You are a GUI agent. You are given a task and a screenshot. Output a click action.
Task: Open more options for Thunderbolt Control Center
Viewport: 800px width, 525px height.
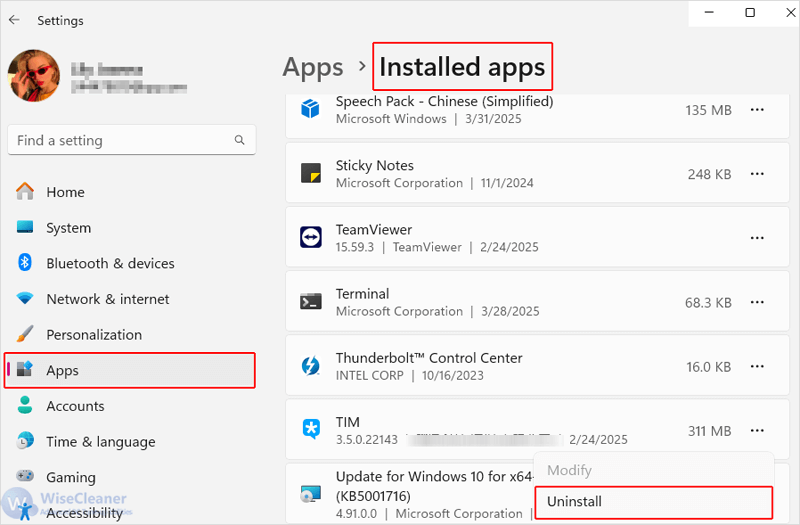pos(757,367)
